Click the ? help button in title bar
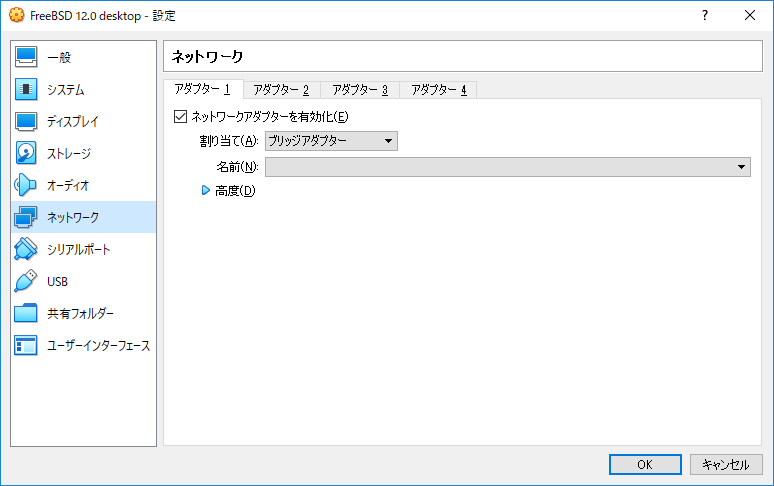This screenshot has width=774, height=486. pos(705,15)
